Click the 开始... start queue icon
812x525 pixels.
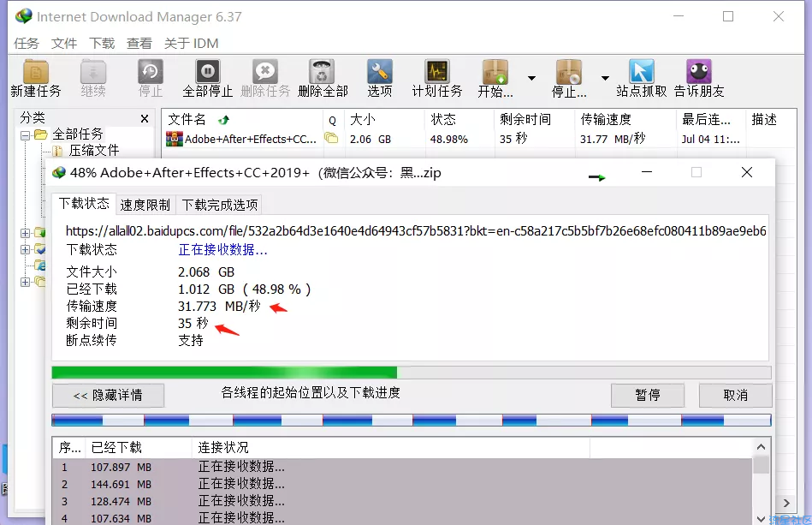(x=495, y=72)
